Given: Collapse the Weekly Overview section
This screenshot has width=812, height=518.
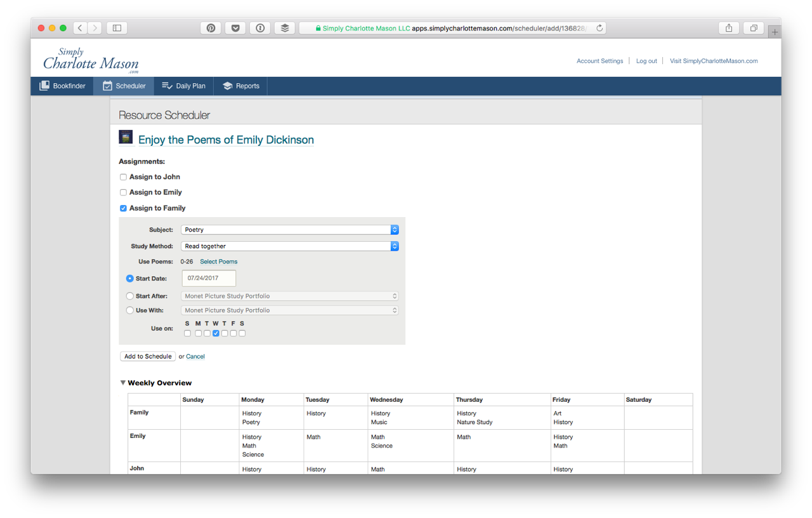Looking at the screenshot, I should coord(123,383).
